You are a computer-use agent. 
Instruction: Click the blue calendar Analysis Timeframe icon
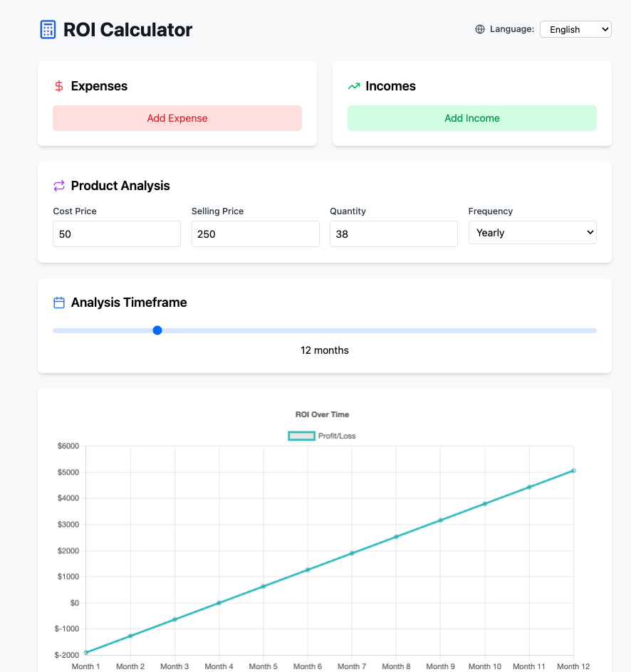59,303
